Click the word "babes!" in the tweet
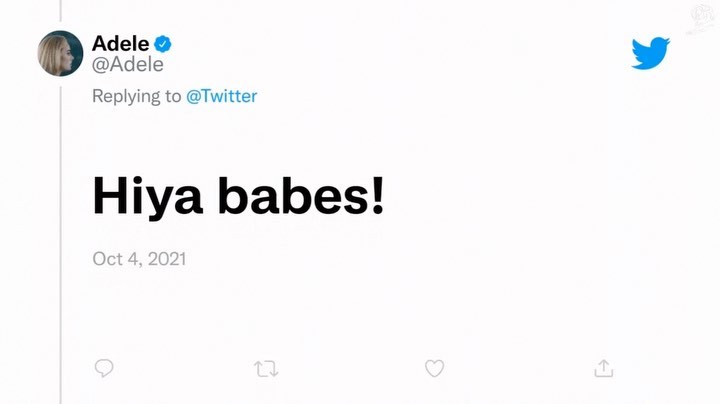Viewport: 720px width, 404px height. tap(295, 196)
